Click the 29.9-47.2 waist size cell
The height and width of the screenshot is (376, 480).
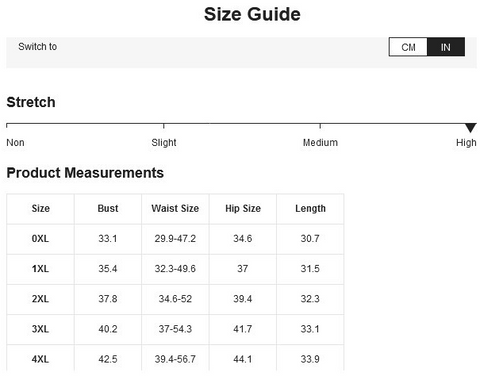pyautogui.click(x=175, y=239)
